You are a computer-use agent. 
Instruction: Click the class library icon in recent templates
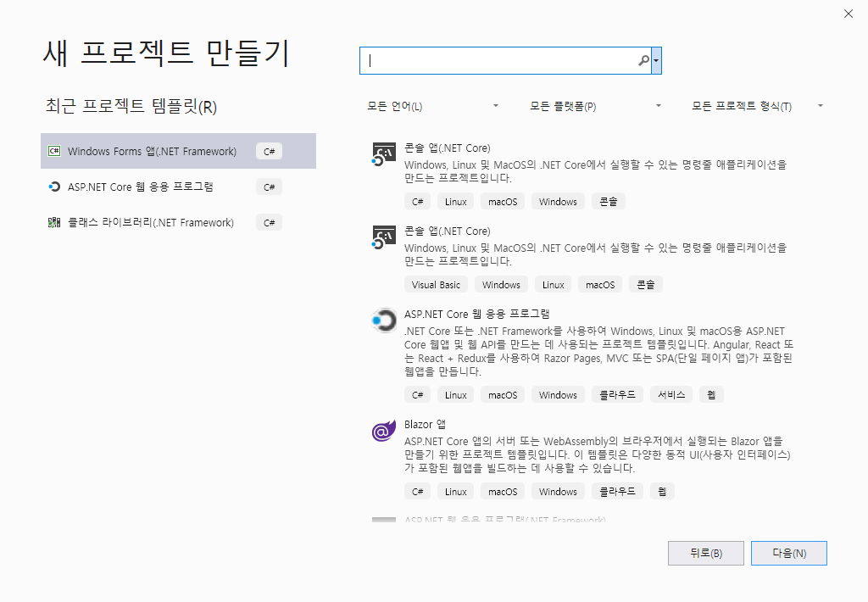[54, 223]
